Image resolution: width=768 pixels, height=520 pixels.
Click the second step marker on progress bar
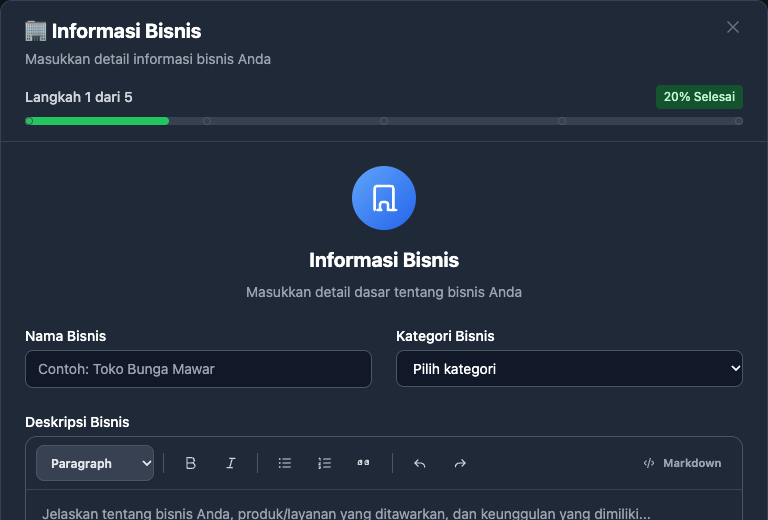207,121
